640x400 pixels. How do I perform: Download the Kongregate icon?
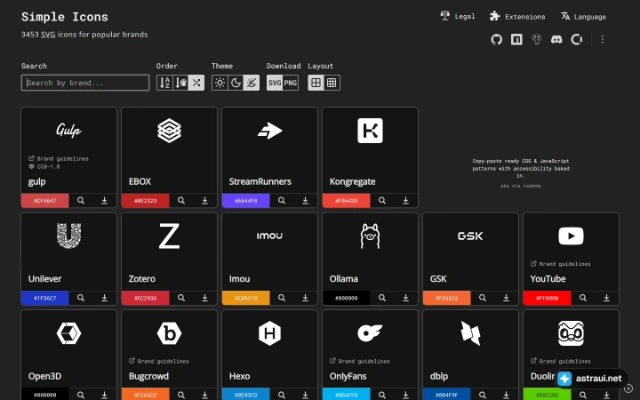click(406, 200)
